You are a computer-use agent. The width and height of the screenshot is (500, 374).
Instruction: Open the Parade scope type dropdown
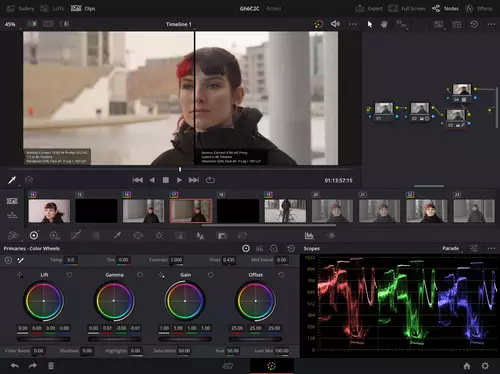(x=451, y=248)
